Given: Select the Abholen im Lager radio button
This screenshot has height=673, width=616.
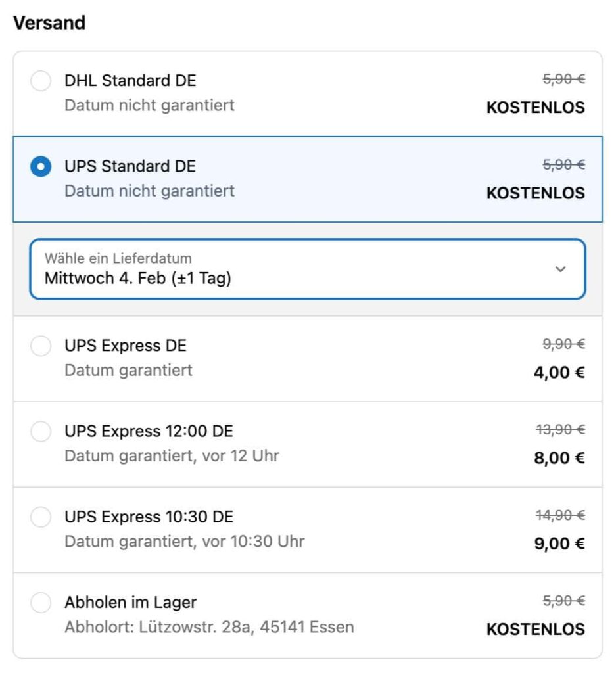Looking at the screenshot, I should pos(41,603).
